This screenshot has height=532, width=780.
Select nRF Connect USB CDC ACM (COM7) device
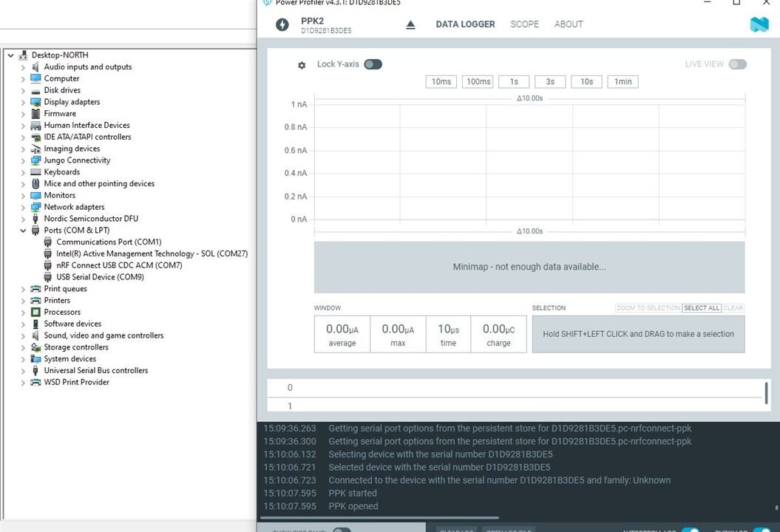(119, 265)
